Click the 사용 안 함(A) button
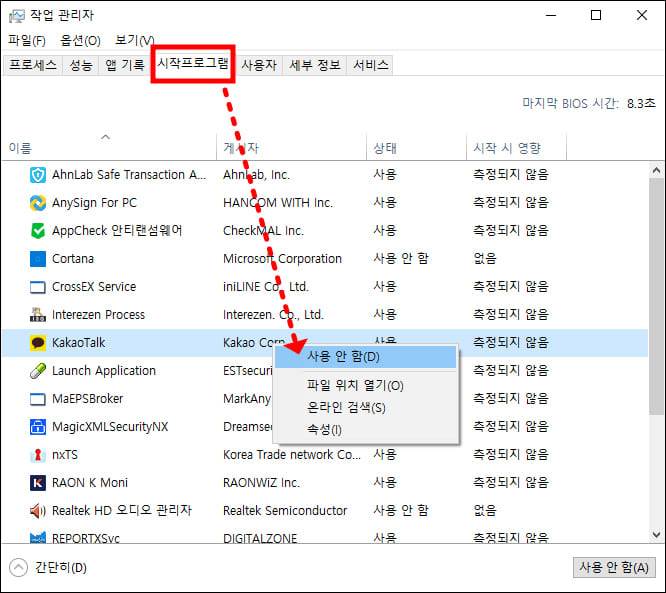The width and height of the screenshot is (666, 593). click(x=614, y=568)
